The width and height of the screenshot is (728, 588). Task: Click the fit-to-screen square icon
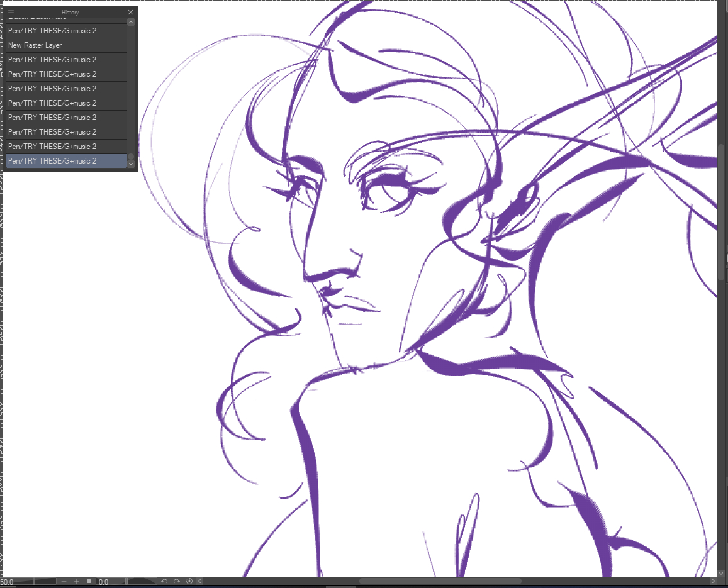point(89,582)
